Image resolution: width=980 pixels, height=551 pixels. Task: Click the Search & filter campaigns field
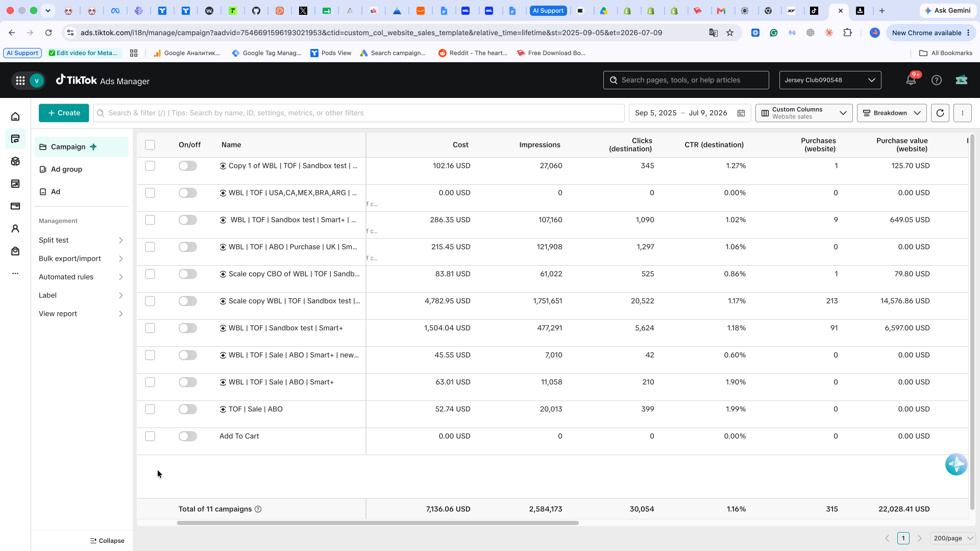359,113
